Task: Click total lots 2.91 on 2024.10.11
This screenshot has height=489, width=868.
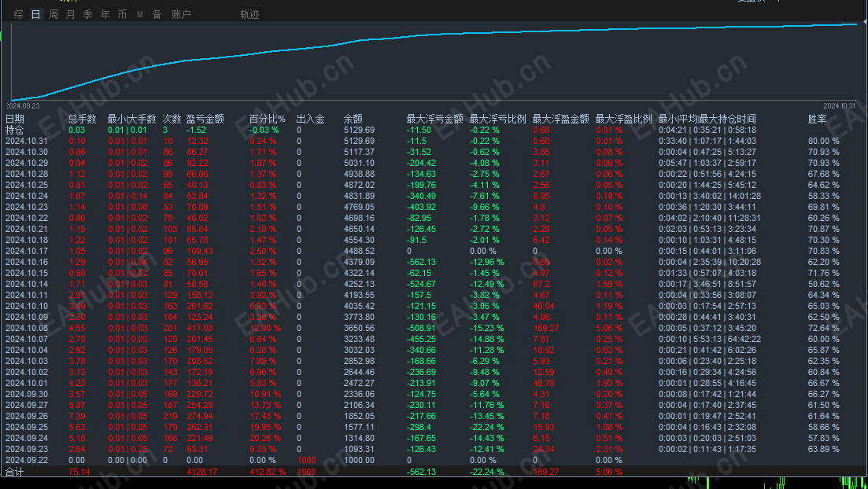Action: coord(77,296)
